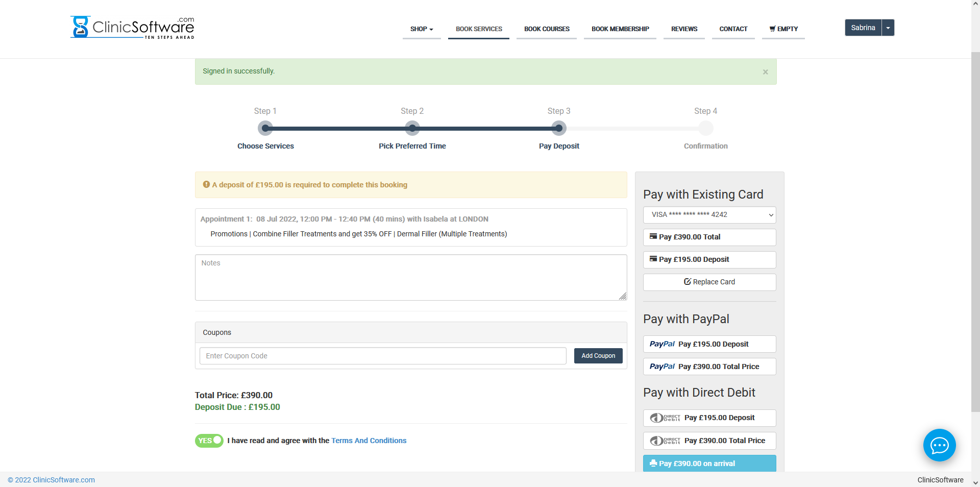This screenshot has width=980, height=487.
Task: Click the ClinicSoftware logo
Action: [132, 28]
